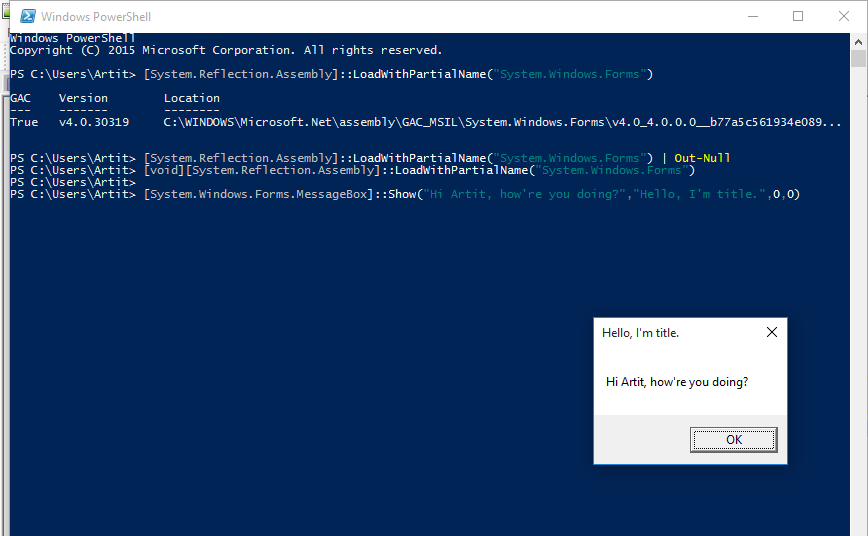
Task: Open the PowerShell window icon menu
Action: (28, 17)
